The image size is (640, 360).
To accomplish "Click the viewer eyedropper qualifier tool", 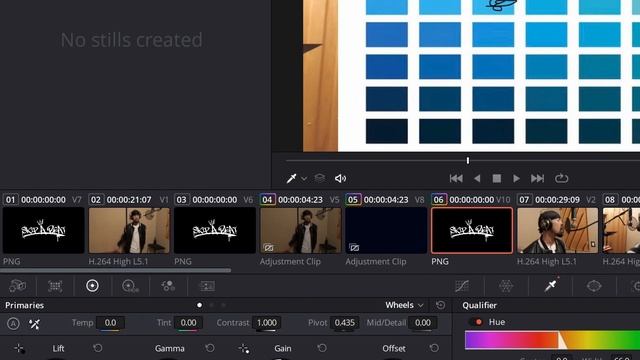I will coord(291,178).
